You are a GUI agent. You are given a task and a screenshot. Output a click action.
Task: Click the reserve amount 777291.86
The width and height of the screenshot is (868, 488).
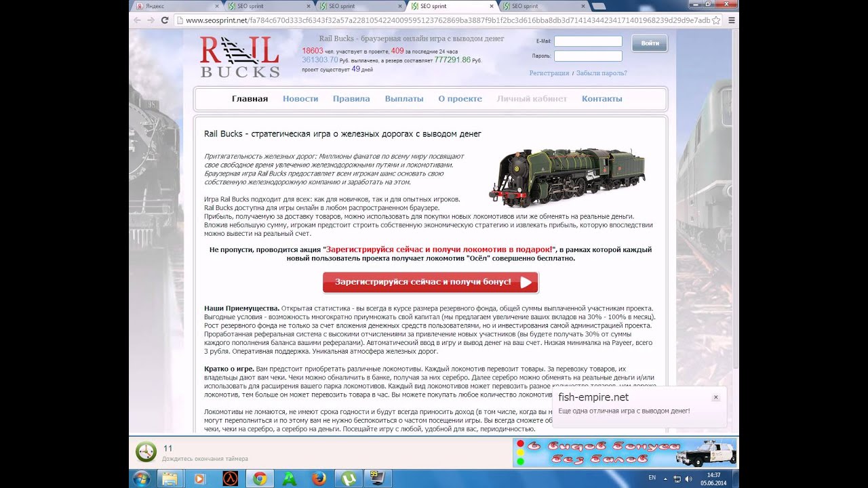pyautogui.click(x=452, y=60)
